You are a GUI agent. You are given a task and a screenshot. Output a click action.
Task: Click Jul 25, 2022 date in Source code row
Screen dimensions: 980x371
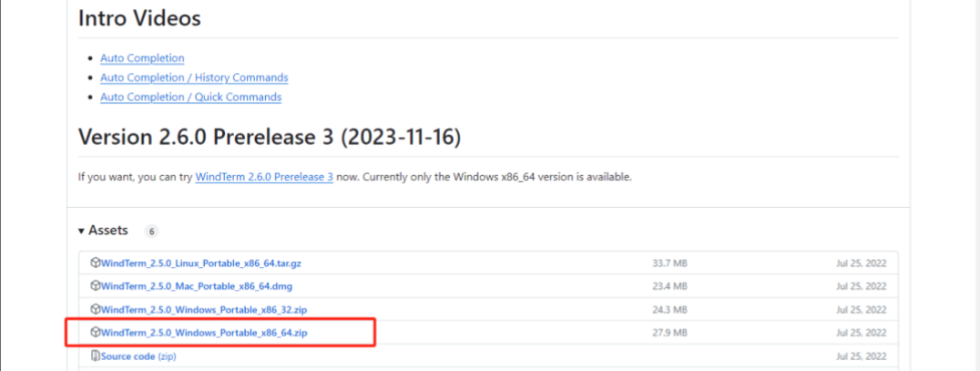[862, 356]
